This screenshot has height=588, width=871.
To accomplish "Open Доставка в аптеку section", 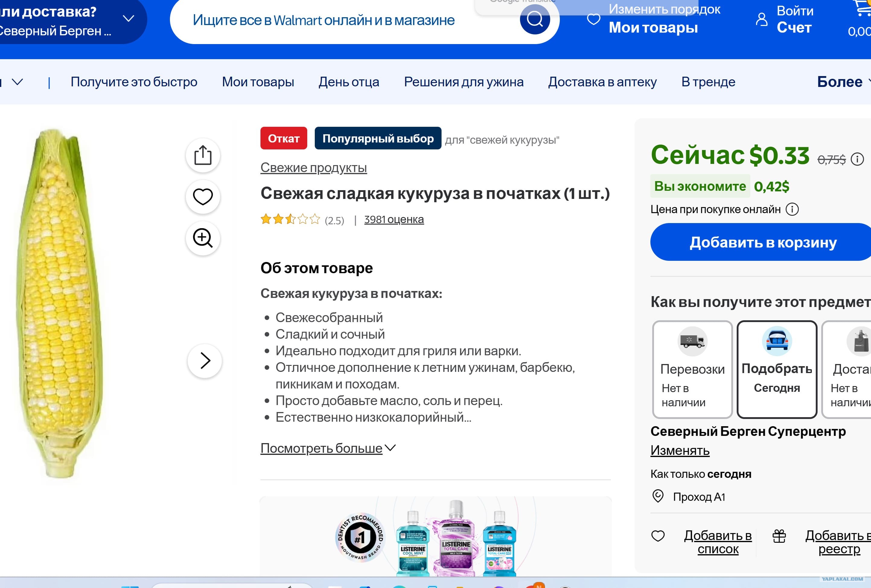I will (x=602, y=82).
